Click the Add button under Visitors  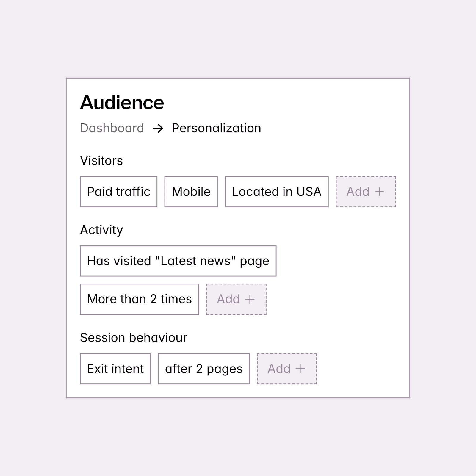(366, 192)
